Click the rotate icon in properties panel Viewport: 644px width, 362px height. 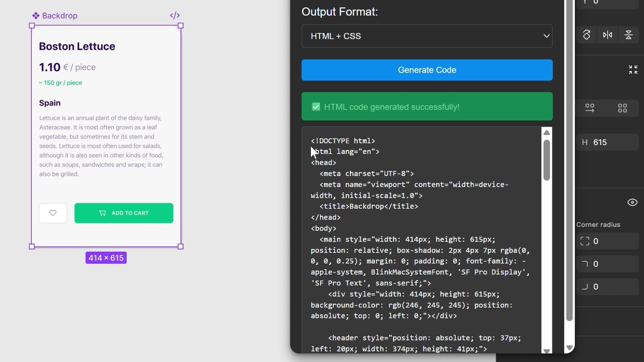(x=587, y=35)
